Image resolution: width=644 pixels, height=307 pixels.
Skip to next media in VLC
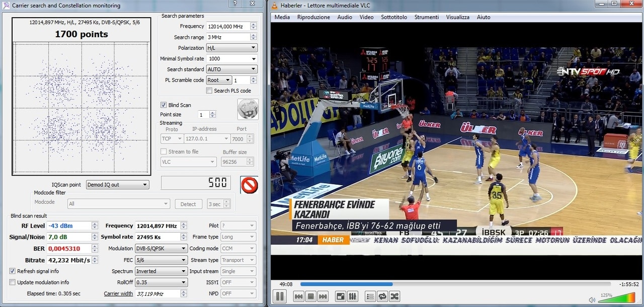click(x=323, y=296)
